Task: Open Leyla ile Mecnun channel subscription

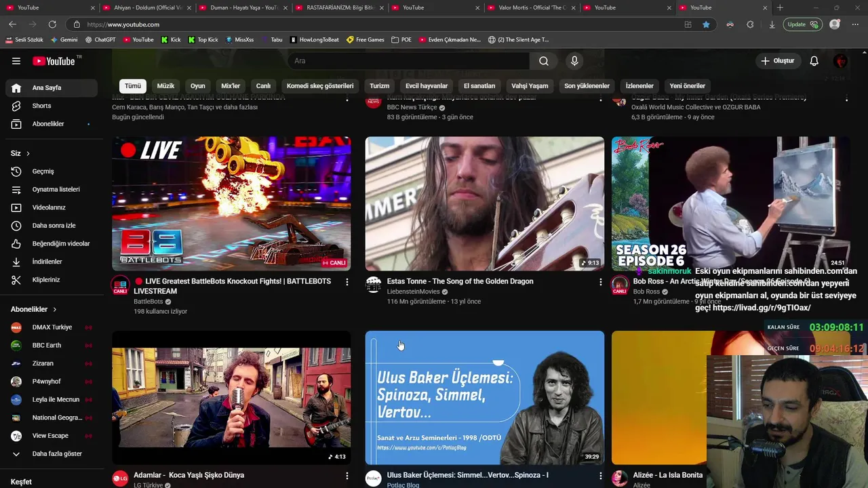Action: (52, 399)
